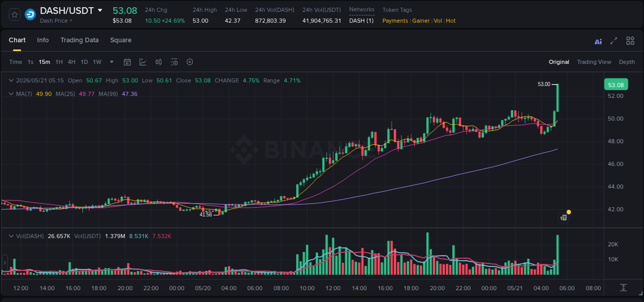The width and height of the screenshot is (644, 302).
Task: Click the Range value 4.71%
Action: click(x=292, y=80)
